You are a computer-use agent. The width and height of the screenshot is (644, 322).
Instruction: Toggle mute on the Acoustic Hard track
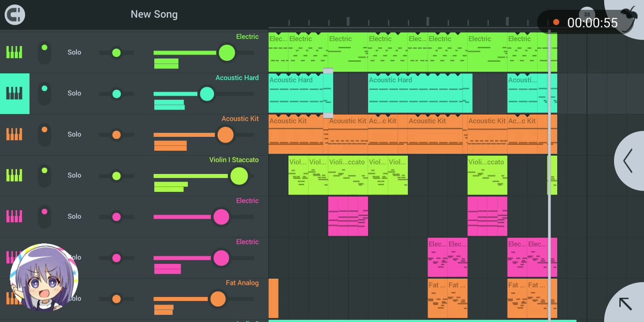point(44,94)
